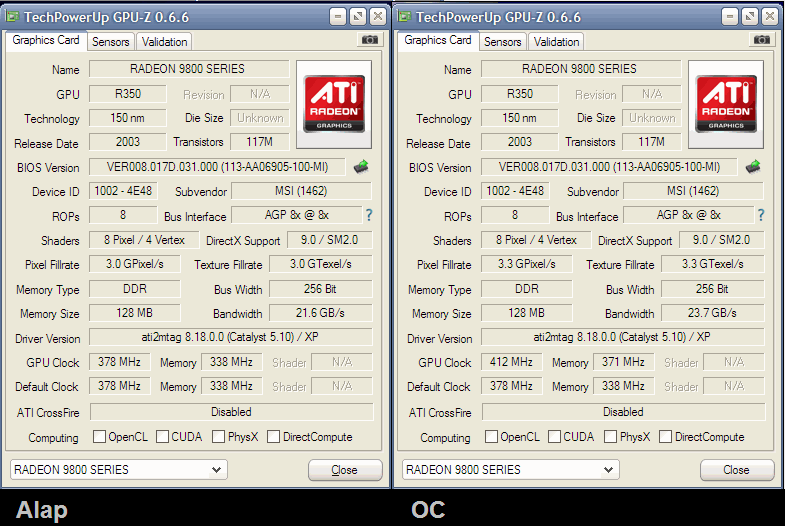Click GPU Clock value 412 MHz in OC window

[511, 361]
